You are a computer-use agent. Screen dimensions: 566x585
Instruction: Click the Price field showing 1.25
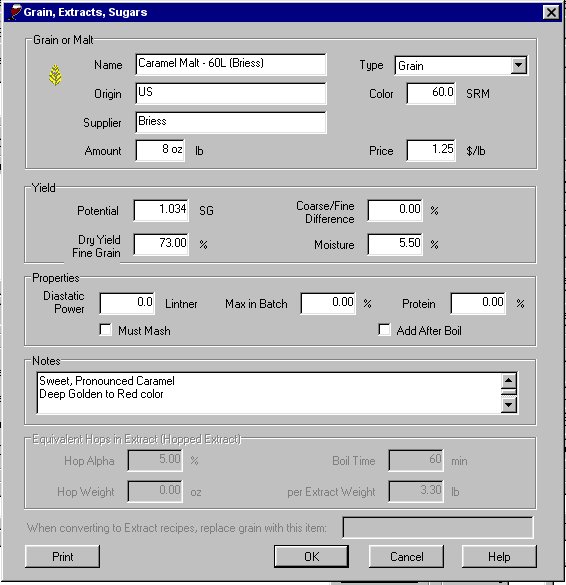pyautogui.click(x=431, y=150)
